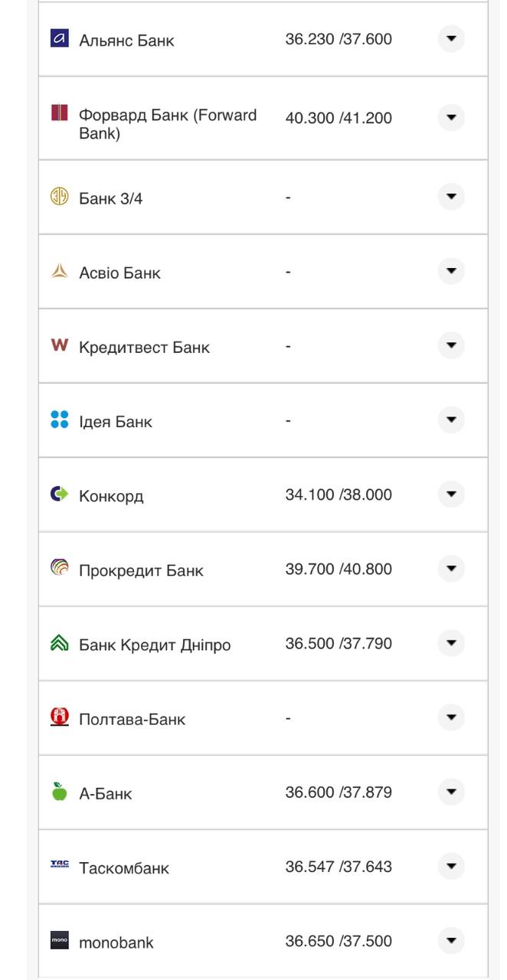
Task: Click the Банк 3/4 logo icon
Action: click(60, 197)
